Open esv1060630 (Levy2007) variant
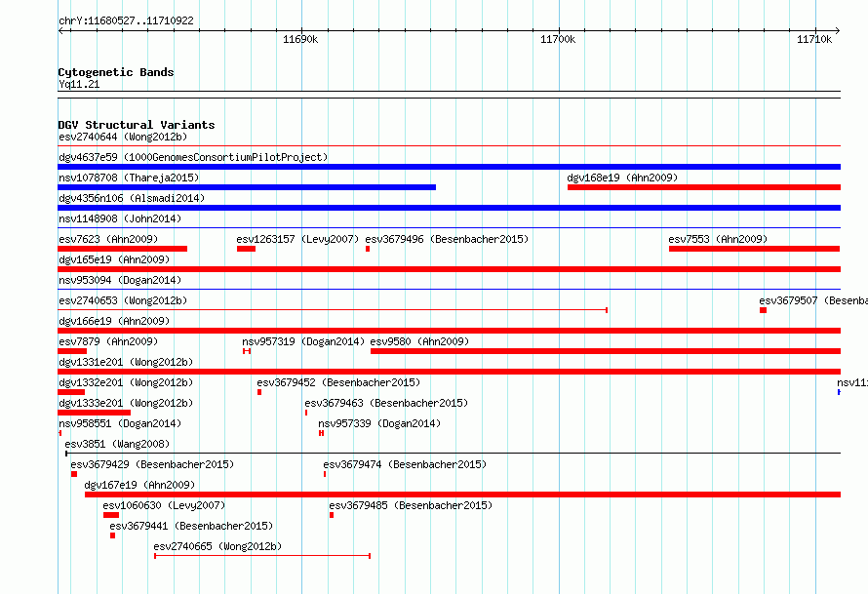This screenshot has height=594, width=868. coord(164,505)
